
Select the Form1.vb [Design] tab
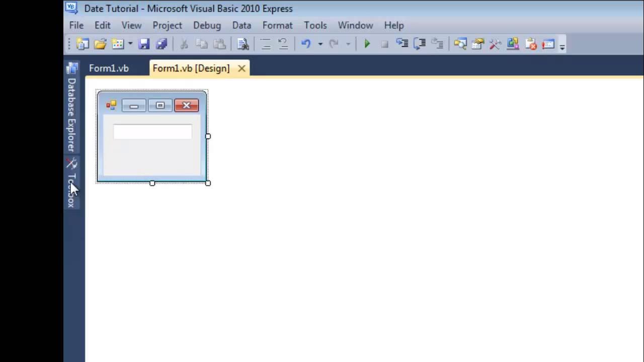(x=191, y=68)
